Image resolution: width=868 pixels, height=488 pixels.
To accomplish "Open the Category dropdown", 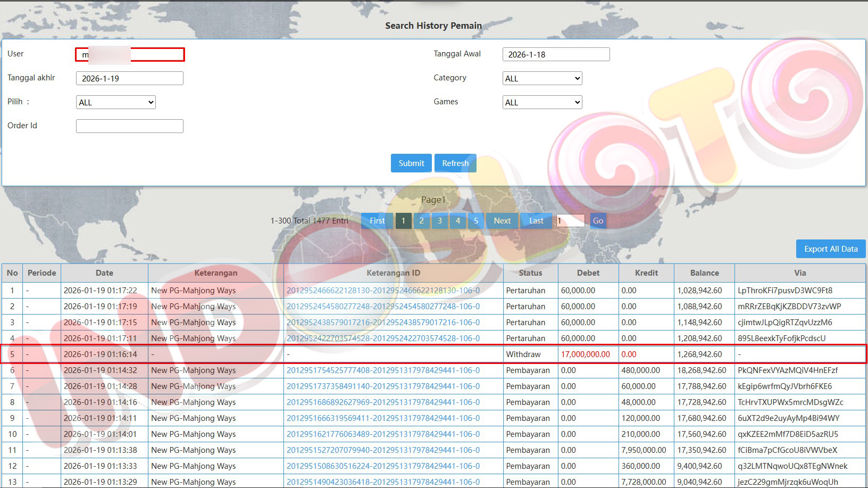I will click(542, 79).
